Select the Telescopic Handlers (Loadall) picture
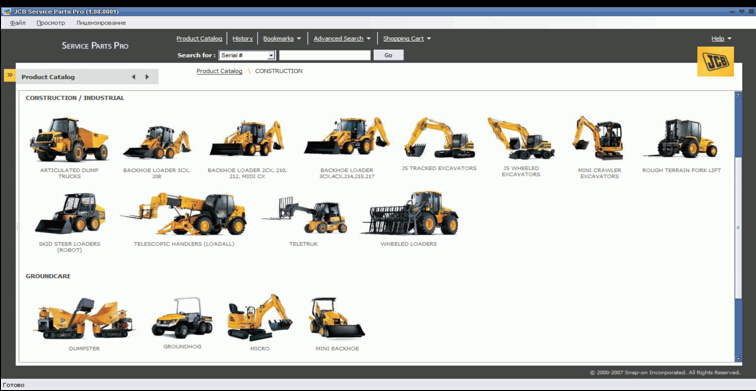 point(184,214)
